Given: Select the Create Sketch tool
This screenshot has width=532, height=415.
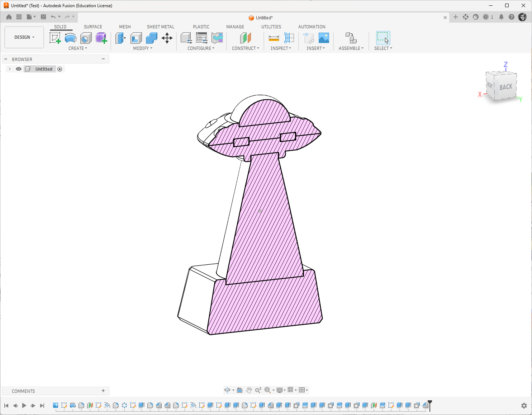Looking at the screenshot, I should click(x=55, y=38).
